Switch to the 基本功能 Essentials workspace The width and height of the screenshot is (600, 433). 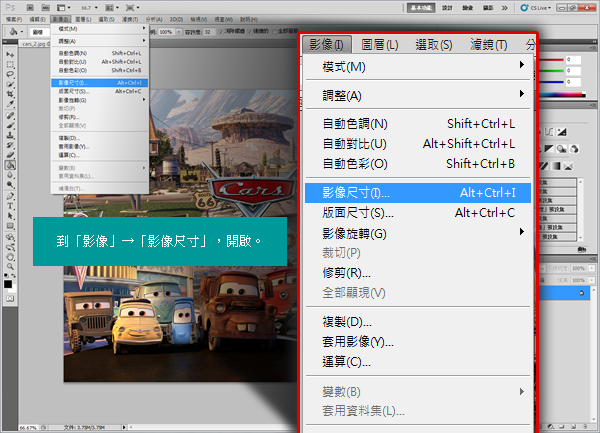pyautogui.click(x=421, y=8)
